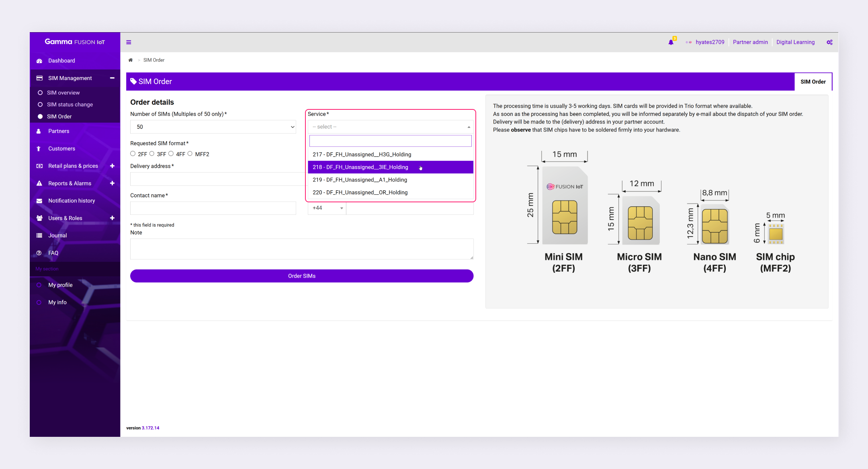Click the Service search input field
The image size is (868, 469).
390,141
